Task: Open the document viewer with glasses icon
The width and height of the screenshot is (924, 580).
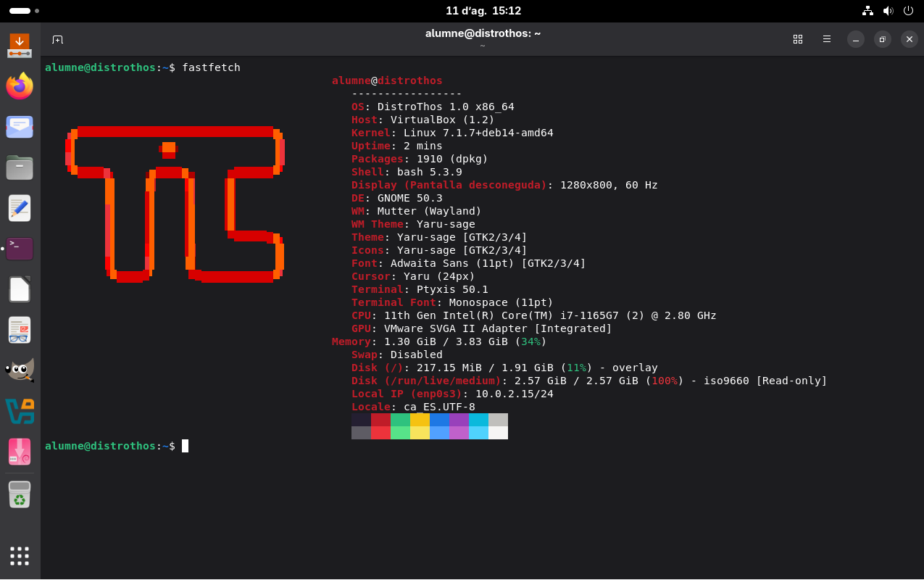Action: (x=20, y=330)
